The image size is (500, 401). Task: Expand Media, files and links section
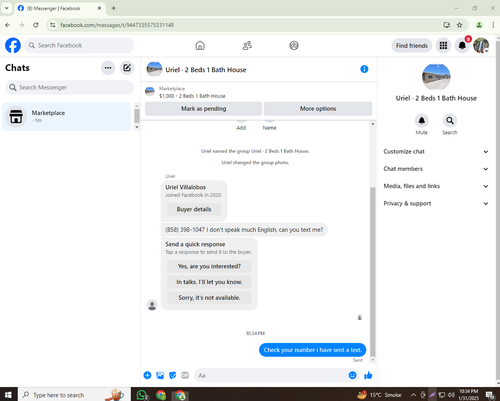pyautogui.click(x=436, y=186)
